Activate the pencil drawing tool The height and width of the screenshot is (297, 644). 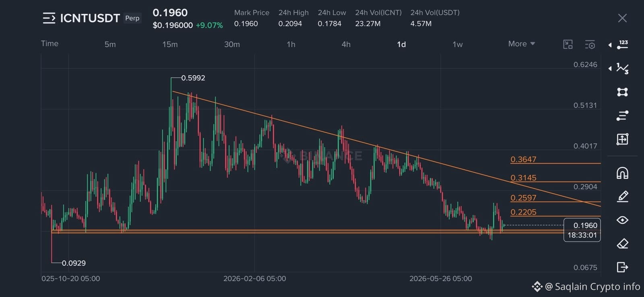(623, 196)
